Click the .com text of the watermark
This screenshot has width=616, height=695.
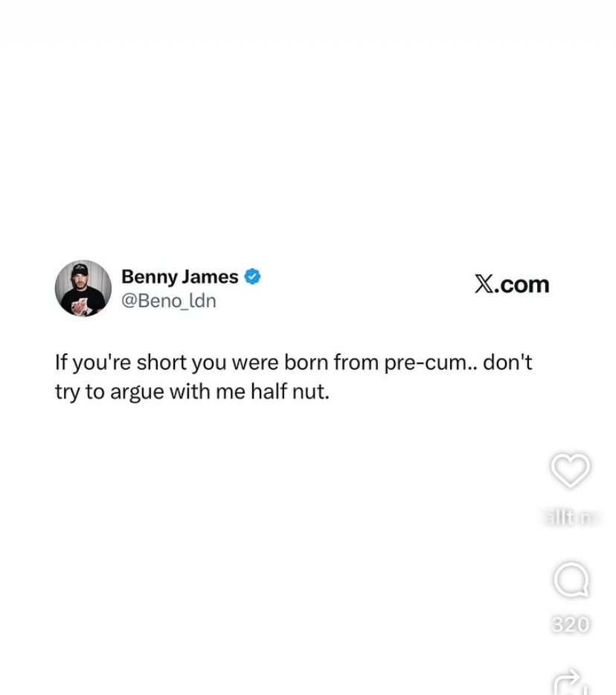[522, 284]
